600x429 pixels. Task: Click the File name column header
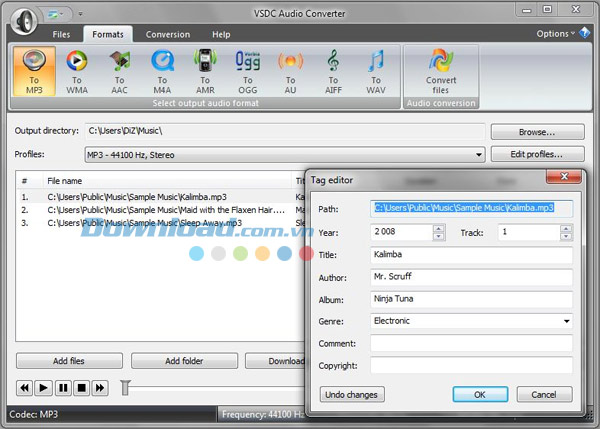tap(165, 181)
